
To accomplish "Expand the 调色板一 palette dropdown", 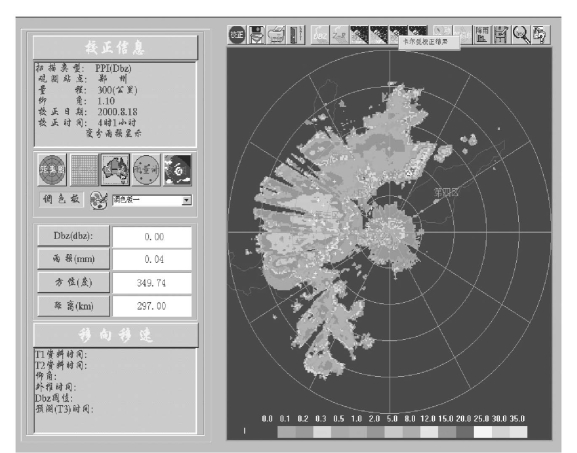I will point(187,200).
